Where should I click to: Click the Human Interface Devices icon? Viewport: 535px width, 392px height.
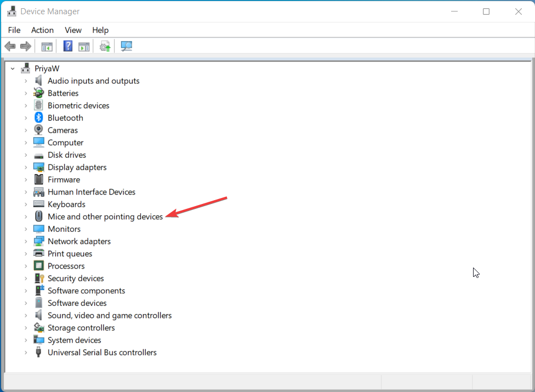point(39,192)
